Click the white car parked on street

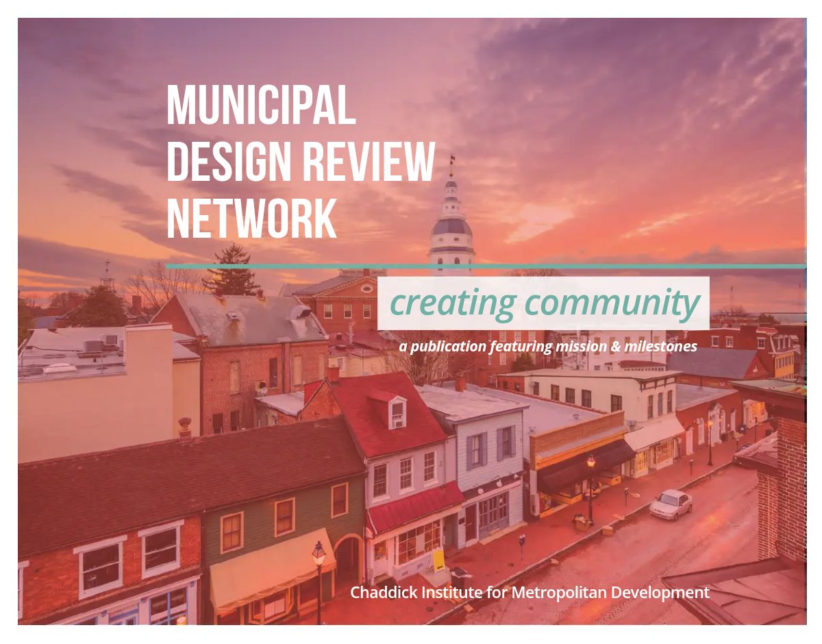[671, 504]
